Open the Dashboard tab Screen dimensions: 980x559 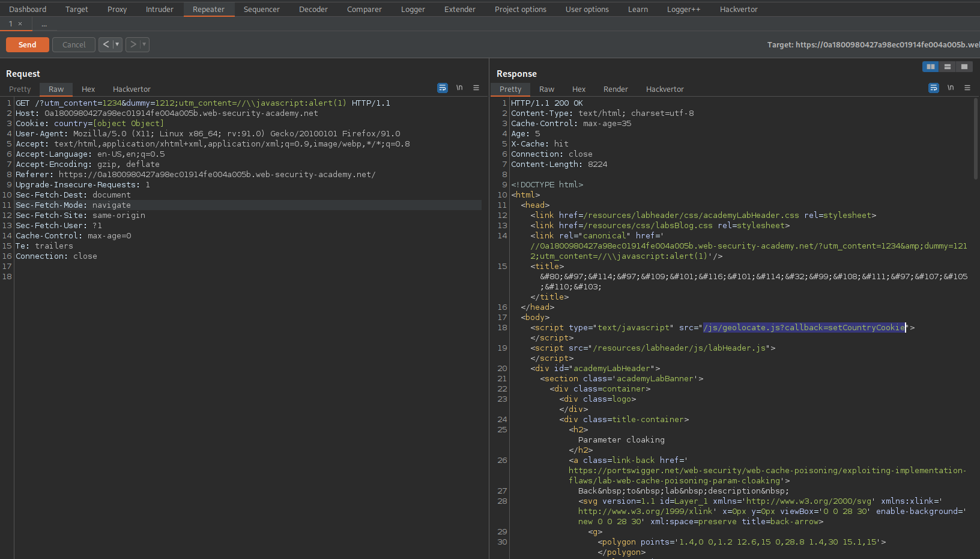point(28,9)
